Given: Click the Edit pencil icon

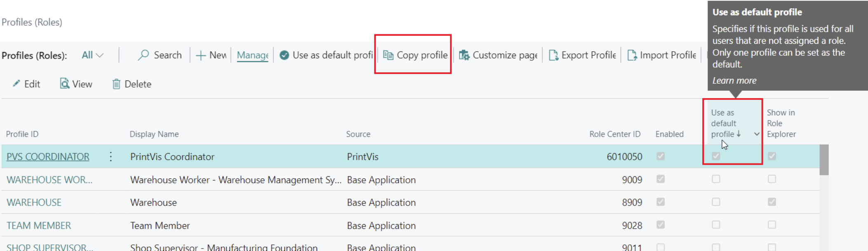Looking at the screenshot, I should (16, 84).
